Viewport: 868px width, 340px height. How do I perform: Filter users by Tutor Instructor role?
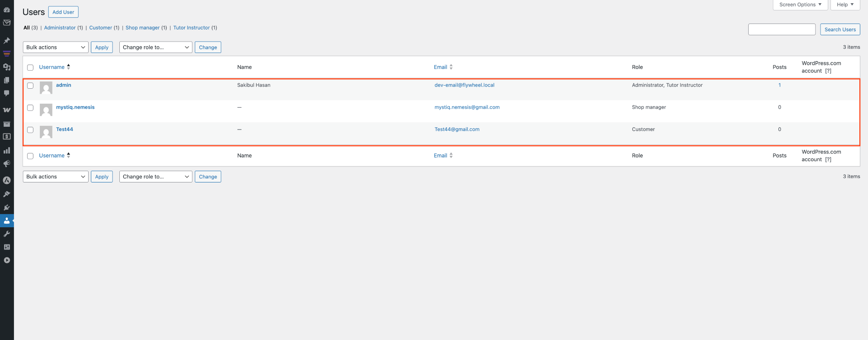click(191, 28)
